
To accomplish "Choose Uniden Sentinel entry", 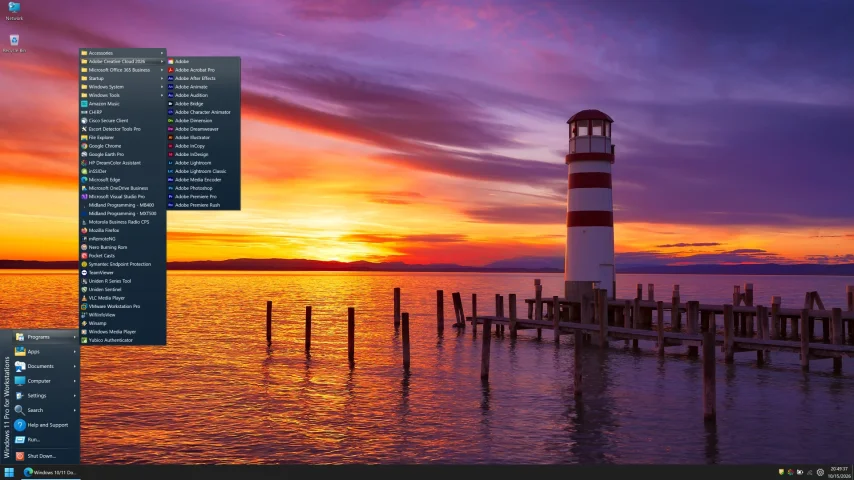I will tap(123, 289).
